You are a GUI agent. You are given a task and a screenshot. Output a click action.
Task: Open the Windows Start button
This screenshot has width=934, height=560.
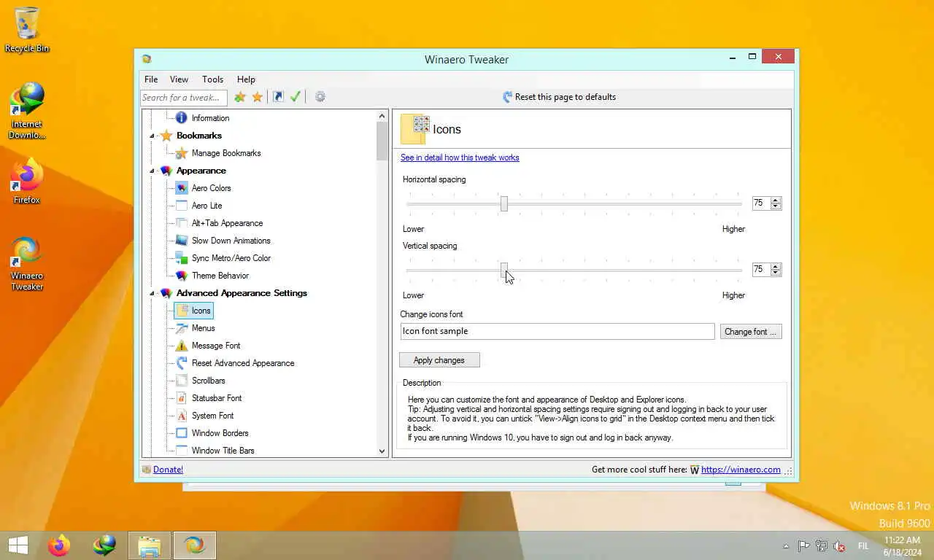pyautogui.click(x=18, y=545)
